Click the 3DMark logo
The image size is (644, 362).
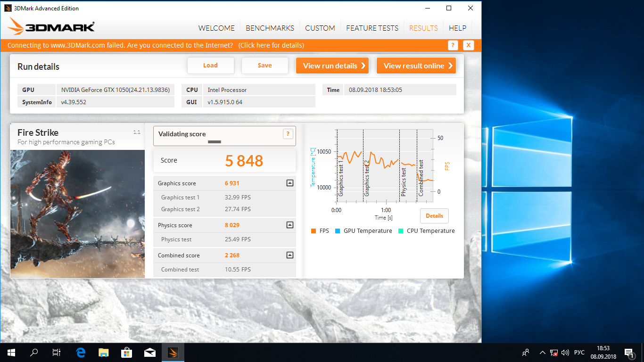pos(51,26)
